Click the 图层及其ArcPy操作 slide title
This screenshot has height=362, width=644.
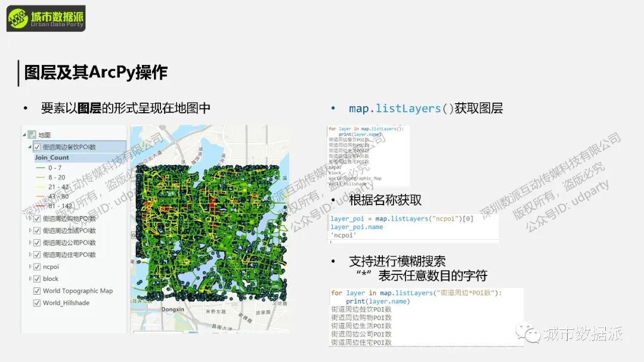click(95, 72)
